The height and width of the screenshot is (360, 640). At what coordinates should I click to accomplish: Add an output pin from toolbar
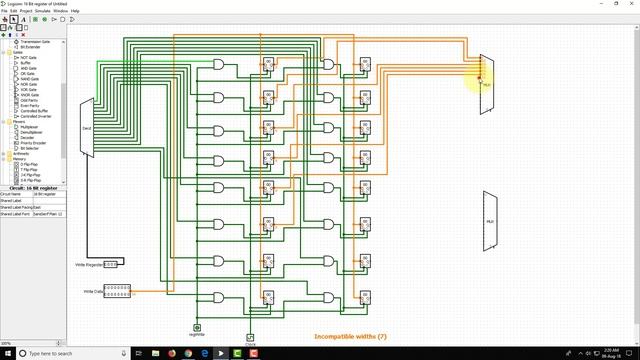click(x=44, y=19)
